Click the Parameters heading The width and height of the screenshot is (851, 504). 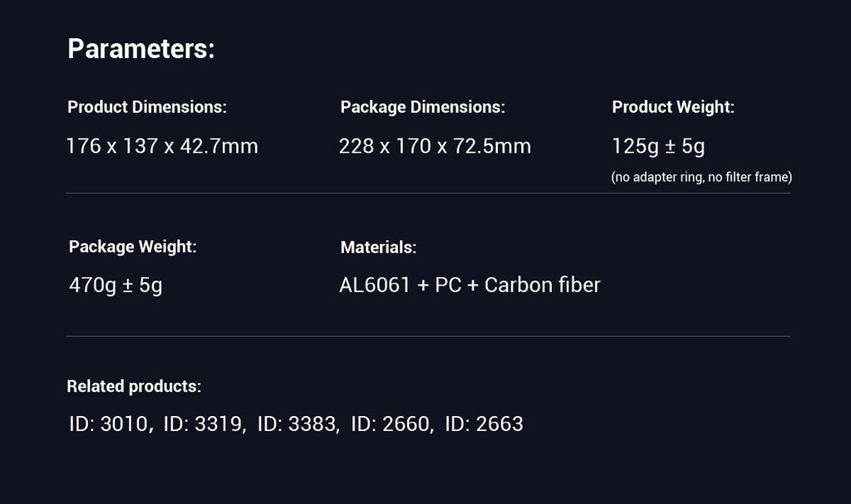point(141,49)
